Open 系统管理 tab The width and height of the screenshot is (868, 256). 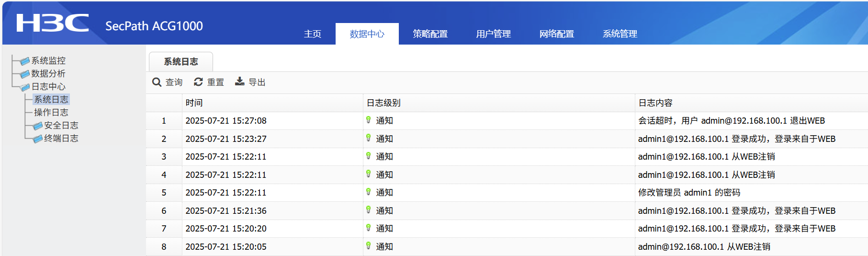point(620,34)
